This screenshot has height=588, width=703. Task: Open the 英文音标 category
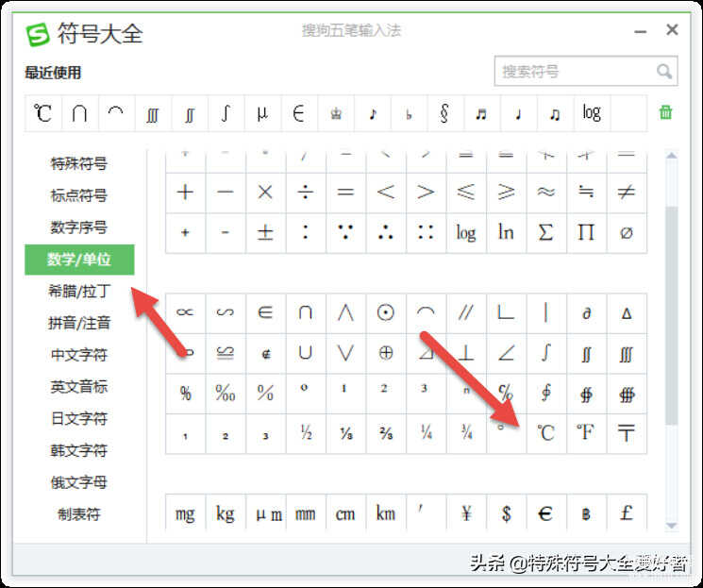coord(79,387)
